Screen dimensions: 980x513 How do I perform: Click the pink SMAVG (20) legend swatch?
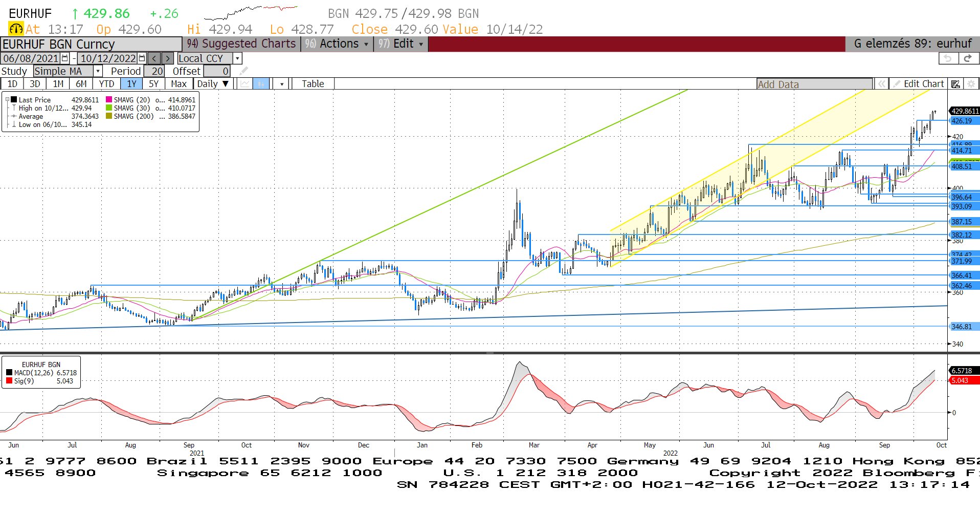(x=109, y=100)
